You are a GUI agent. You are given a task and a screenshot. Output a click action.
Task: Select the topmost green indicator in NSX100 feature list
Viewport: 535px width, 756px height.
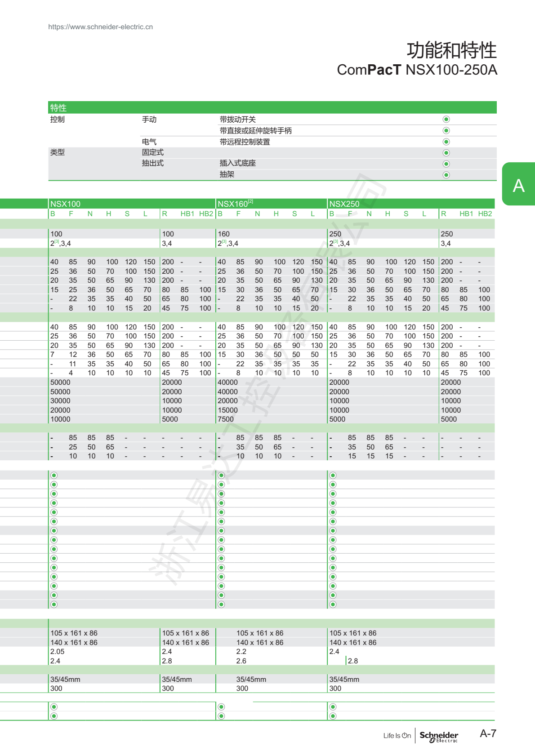(54, 475)
